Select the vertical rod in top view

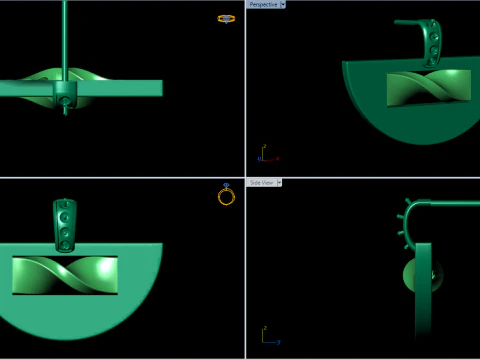click(65, 40)
